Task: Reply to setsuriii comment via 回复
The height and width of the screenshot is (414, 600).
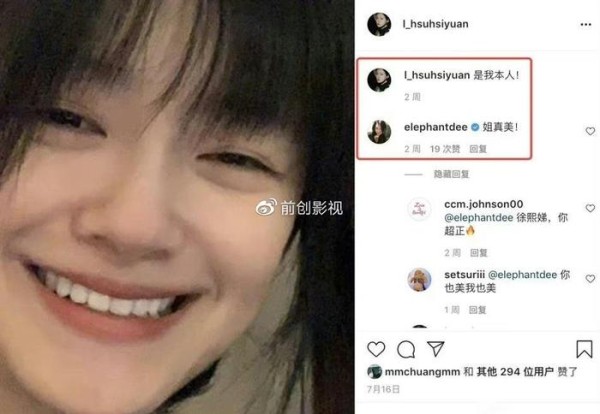Action: point(478,310)
